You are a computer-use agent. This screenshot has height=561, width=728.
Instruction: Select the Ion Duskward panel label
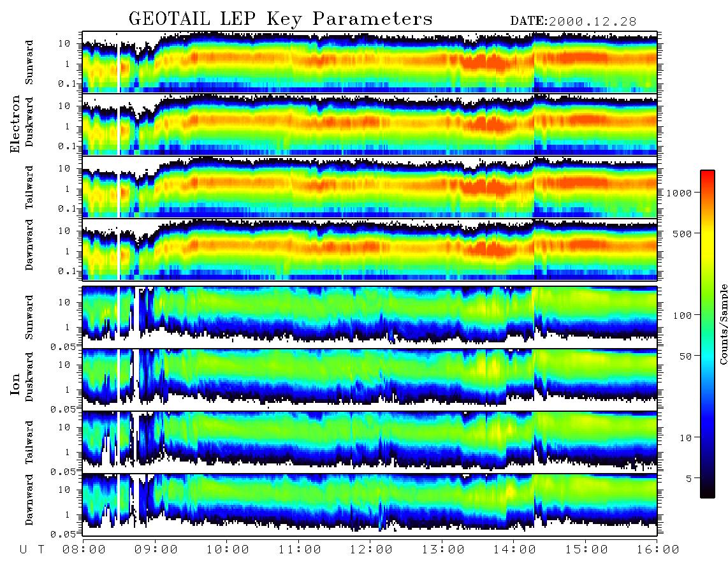(29, 377)
